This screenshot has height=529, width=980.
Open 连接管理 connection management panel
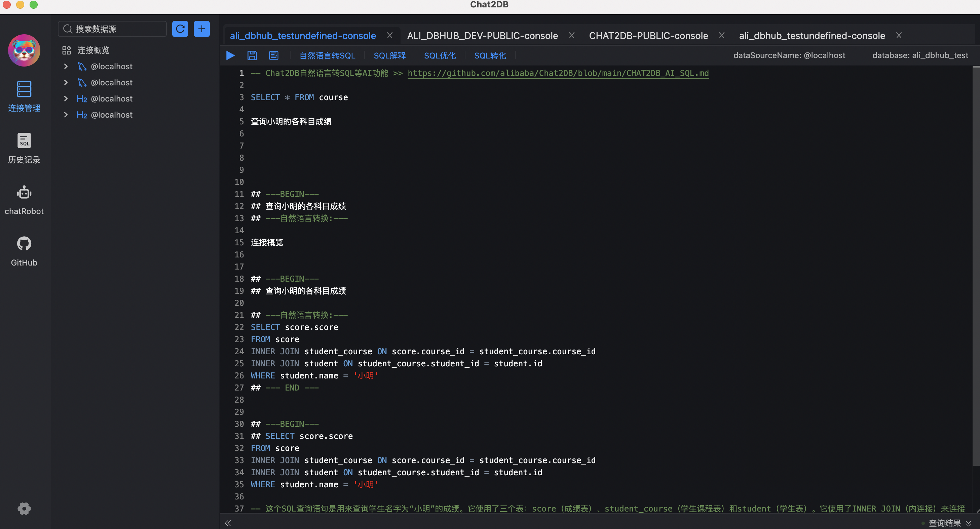click(24, 96)
